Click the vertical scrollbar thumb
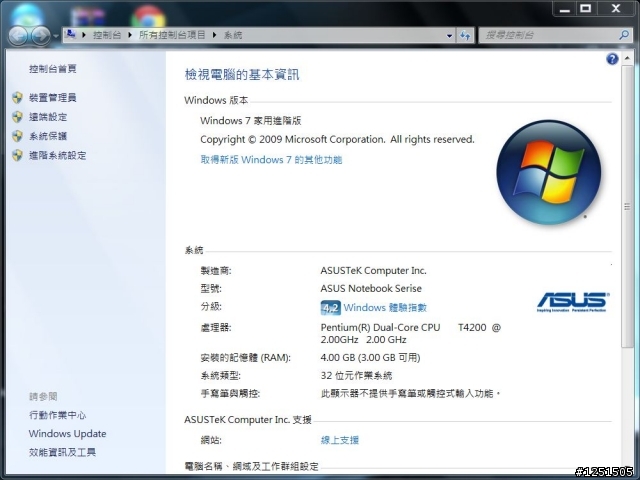The image size is (640, 480). [x=627, y=207]
